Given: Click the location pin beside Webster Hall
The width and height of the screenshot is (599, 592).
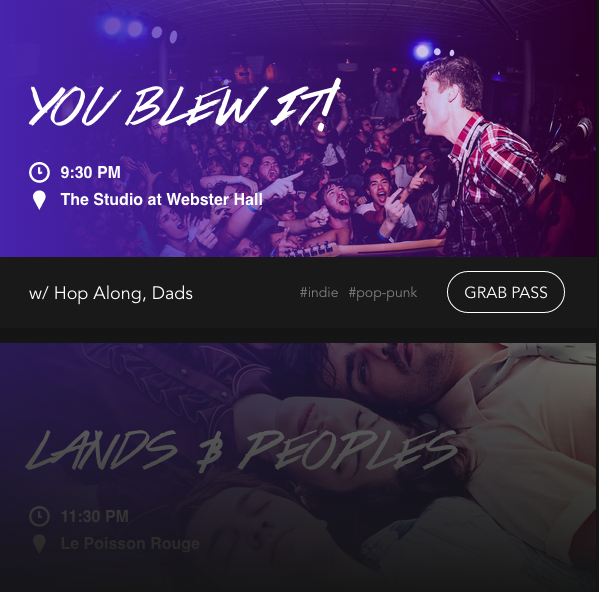Looking at the screenshot, I should point(39,200).
